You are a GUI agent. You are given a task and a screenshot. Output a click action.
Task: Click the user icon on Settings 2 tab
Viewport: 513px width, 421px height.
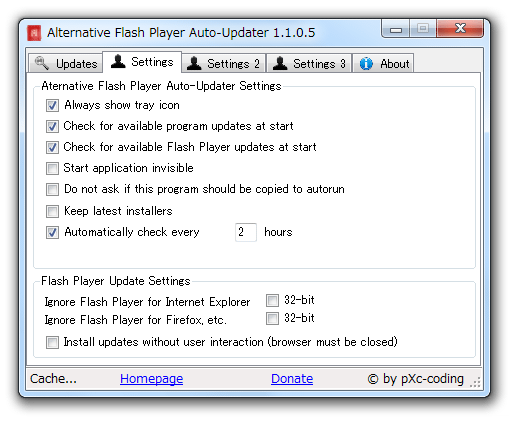(194, 63)
